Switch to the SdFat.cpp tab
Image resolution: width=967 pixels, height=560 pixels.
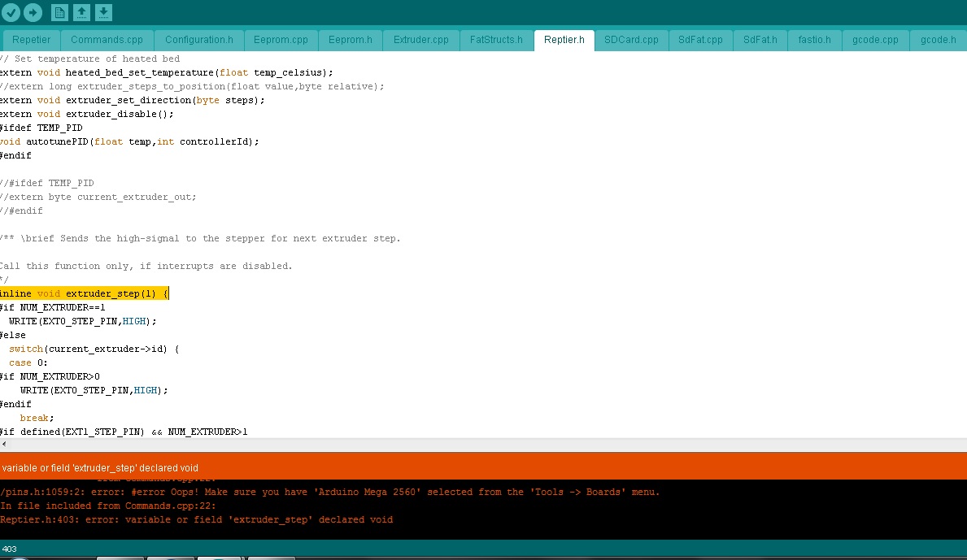point(700,40)
